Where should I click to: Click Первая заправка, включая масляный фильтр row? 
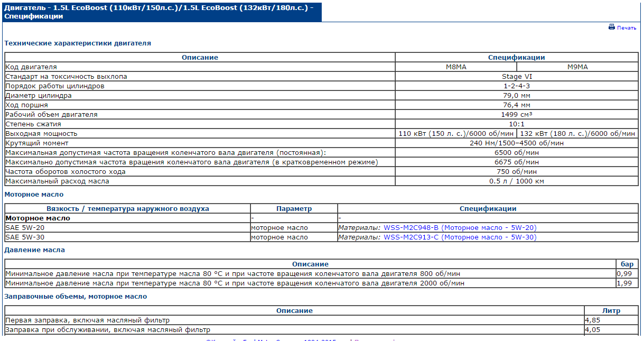(321, 320)
